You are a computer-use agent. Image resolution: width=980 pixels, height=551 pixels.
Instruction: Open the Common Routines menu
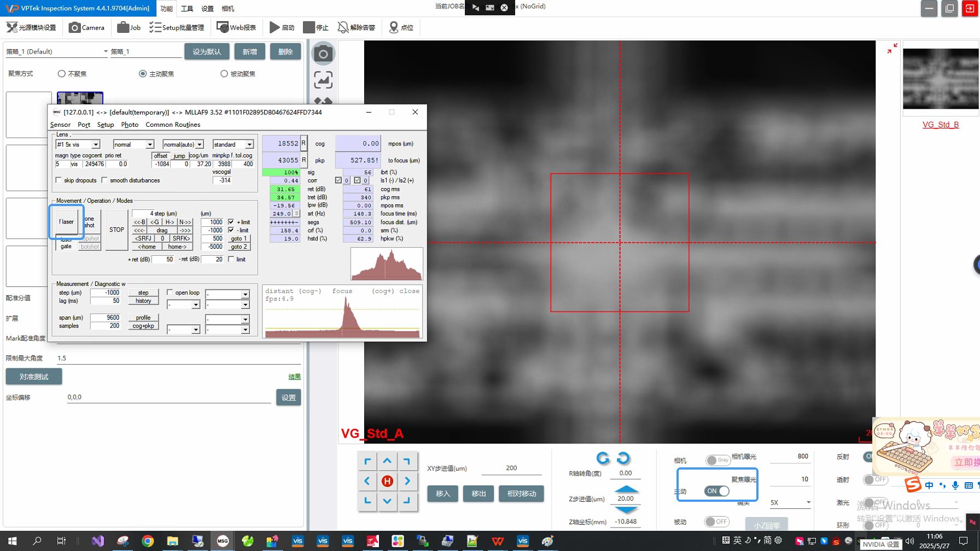coord(173,125)
